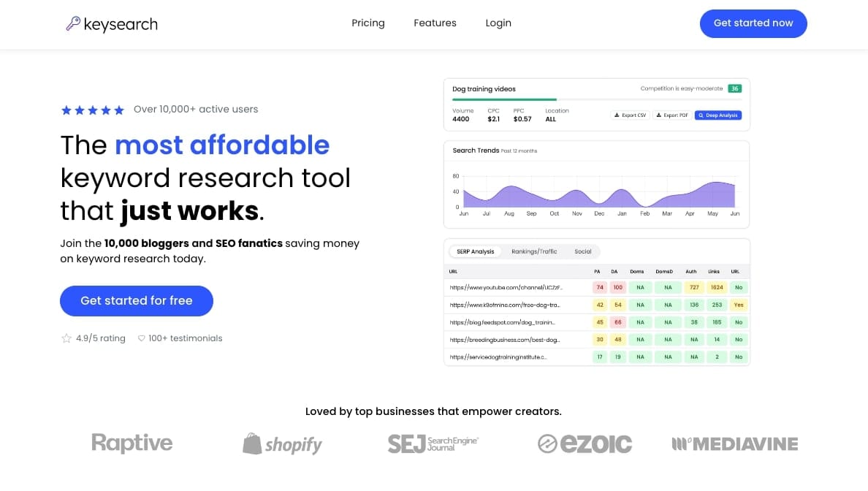Click the Deep Analysis button
868x491 pixels.
point(718,115)
